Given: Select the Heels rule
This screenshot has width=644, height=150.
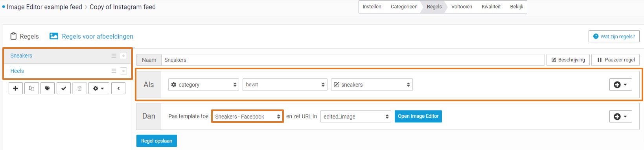Looking at the screenshot, I should [x=17, y=71].
